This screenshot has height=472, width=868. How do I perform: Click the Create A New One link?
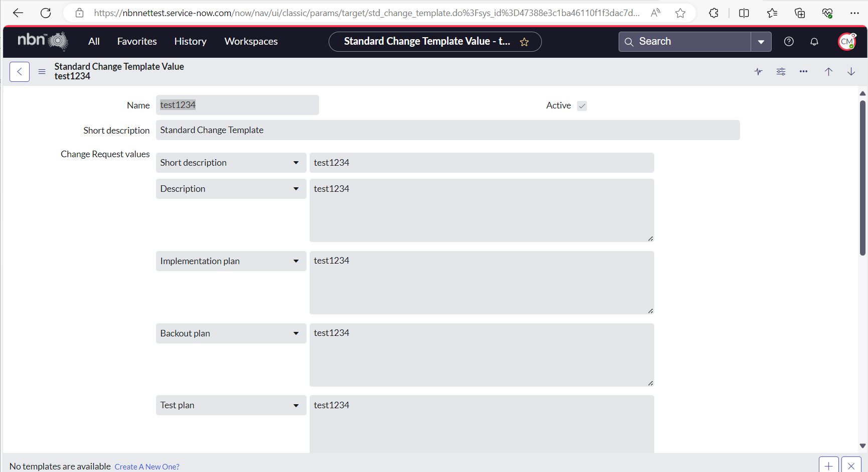coord(147,466)
